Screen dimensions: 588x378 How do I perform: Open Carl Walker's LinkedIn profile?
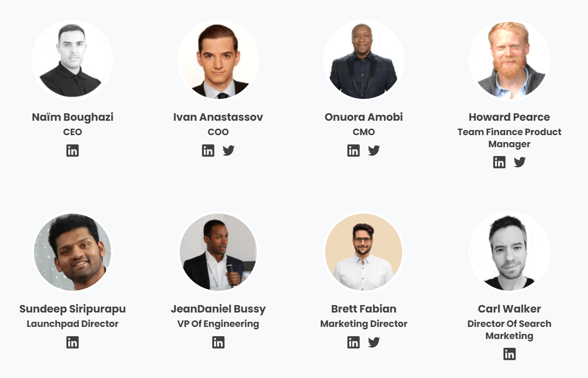click(510, 354)
